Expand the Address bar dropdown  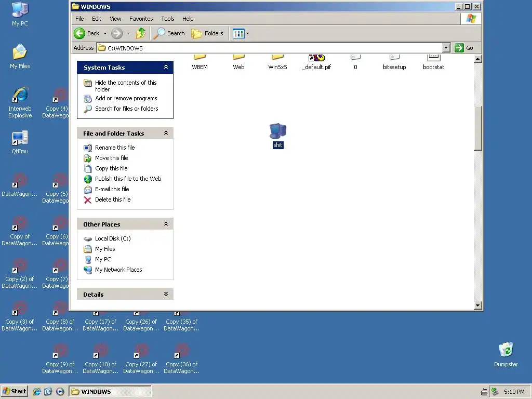(446, 48)
